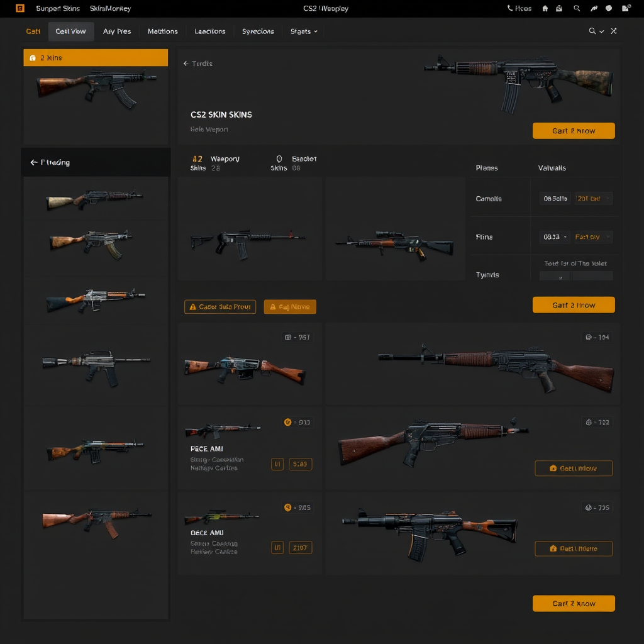The height and width of the screenshot is (644, 644).
Task: Click the orange coin icon on OECE AMU card
Action: (287, 508)
